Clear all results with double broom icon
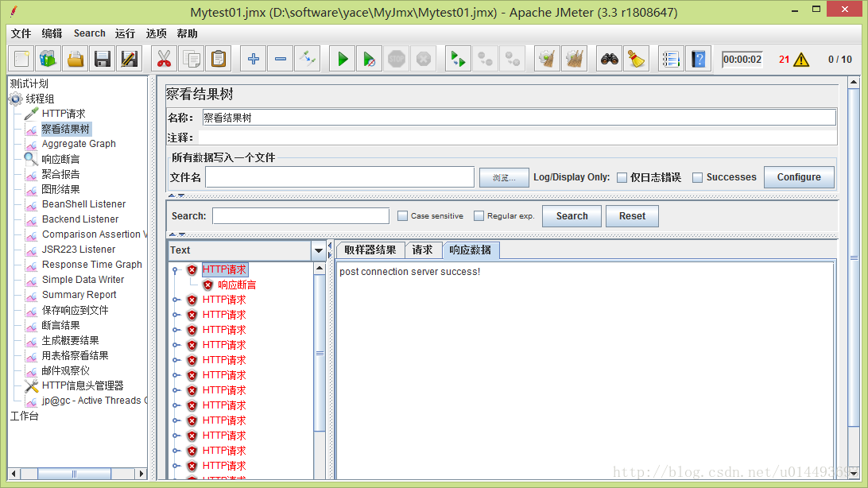868x488 pixels. click(x=575, y=59)
